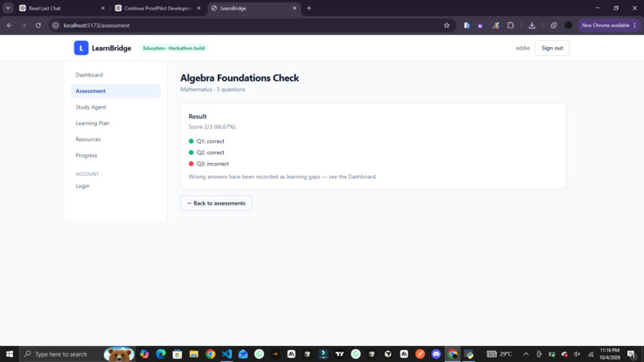Screen dimensions: 644x362
Task: Click the Mathematics 3 questions subtitle
Action: [213, 90]
